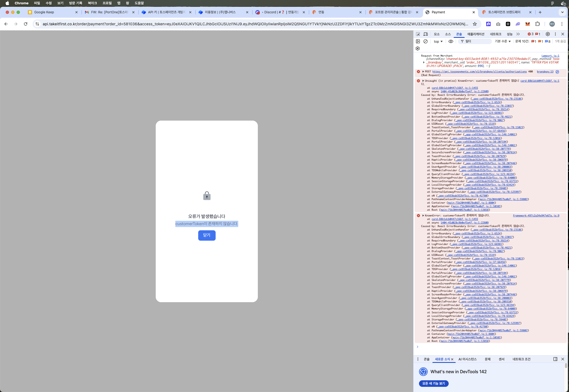Open Chrome extensions puzzle icon

[x=537, y=24]
